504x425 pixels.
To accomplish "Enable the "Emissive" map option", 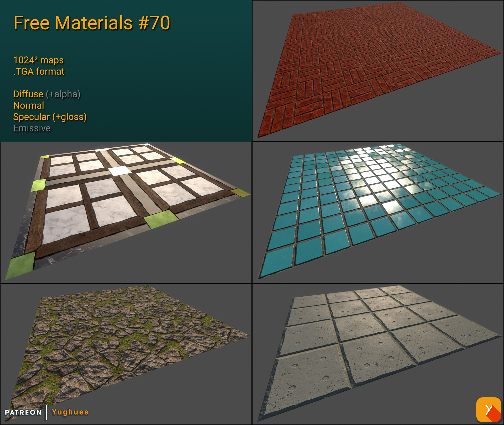I will 32,128.
